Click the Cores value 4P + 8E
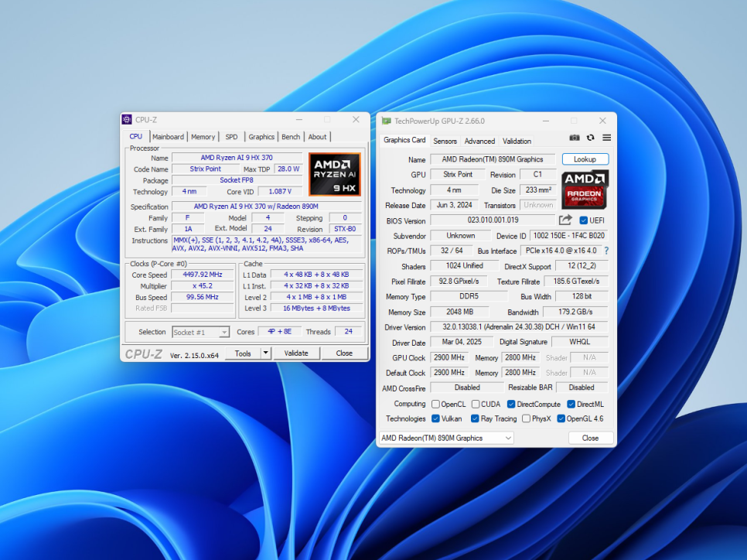 tap(280, 332)
